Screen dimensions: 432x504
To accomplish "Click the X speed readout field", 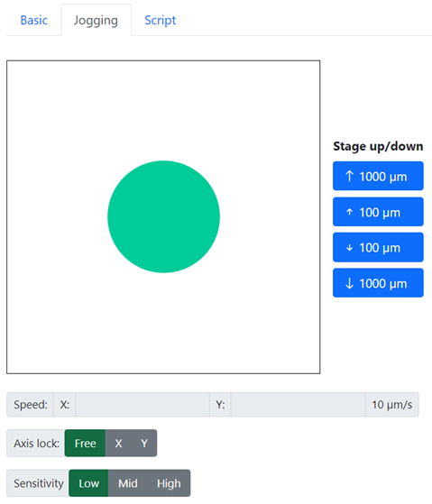I will (142, 404).
